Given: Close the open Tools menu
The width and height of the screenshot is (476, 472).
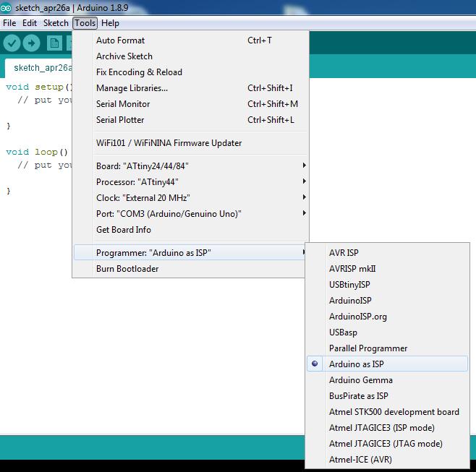Looking at the screenshot, I should point(85,23).
